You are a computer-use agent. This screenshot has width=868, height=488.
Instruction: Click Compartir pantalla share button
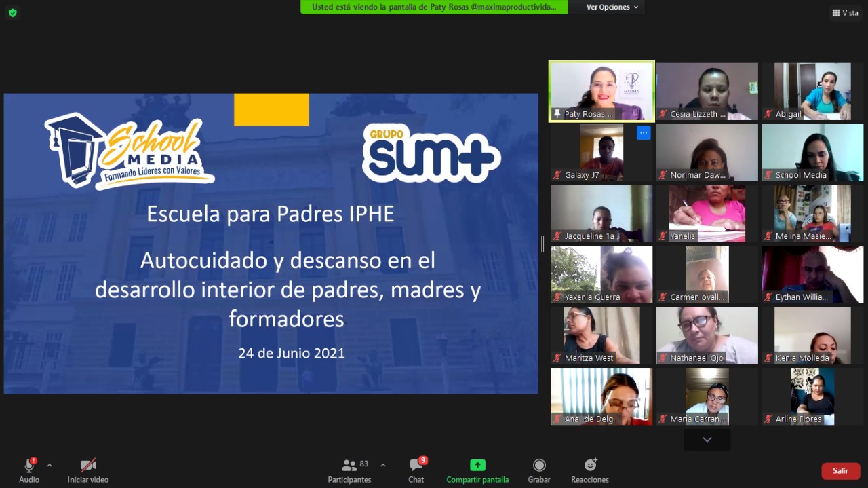pos(477,470)
